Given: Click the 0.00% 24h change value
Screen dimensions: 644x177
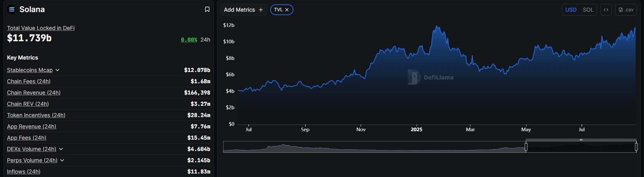Looking at the screenshot, I should (189, 40).
